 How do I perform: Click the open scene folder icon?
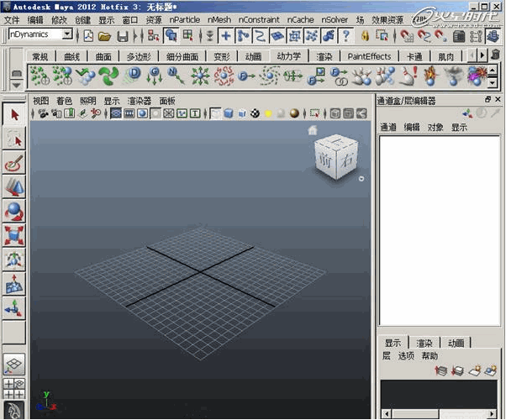pos(105,35)
